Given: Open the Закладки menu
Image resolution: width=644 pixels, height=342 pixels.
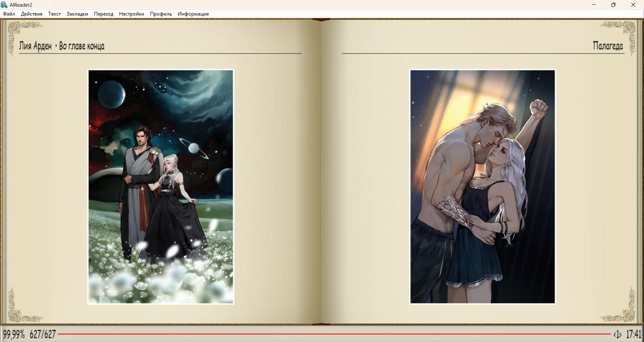Looking at the screenshot, I should 77,14.
